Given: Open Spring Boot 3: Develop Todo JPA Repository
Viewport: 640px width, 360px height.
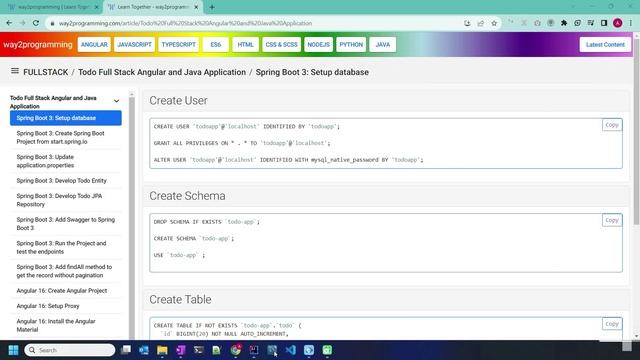Looking at the screenshot, I should [x=66, y=200].
